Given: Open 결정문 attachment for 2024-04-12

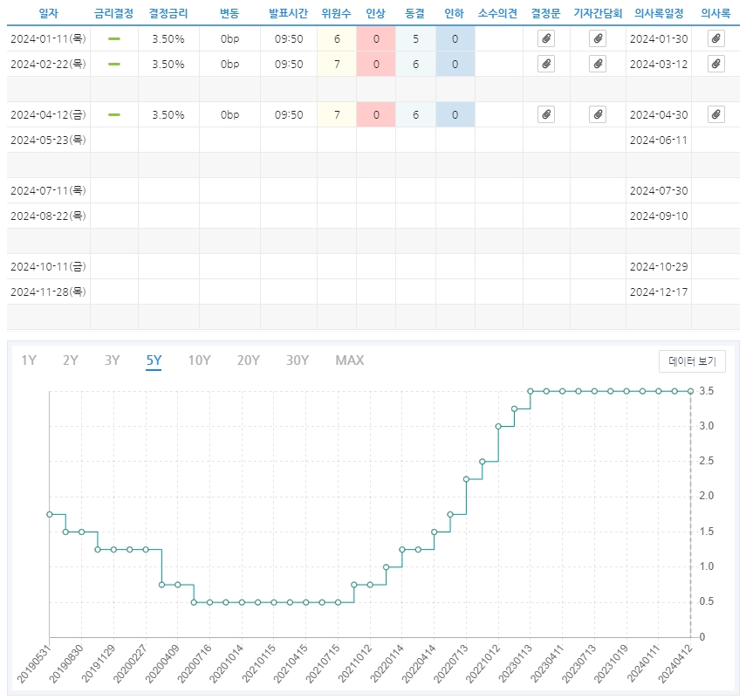Looking at the screenshot, I should pos(545,114).
